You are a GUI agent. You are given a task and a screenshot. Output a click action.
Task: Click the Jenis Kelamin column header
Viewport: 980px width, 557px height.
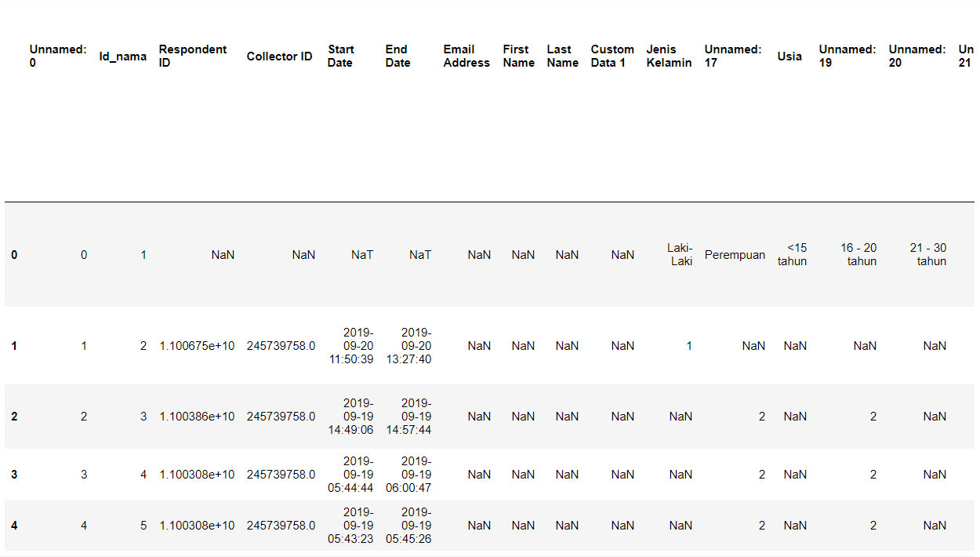coord(669,56)
